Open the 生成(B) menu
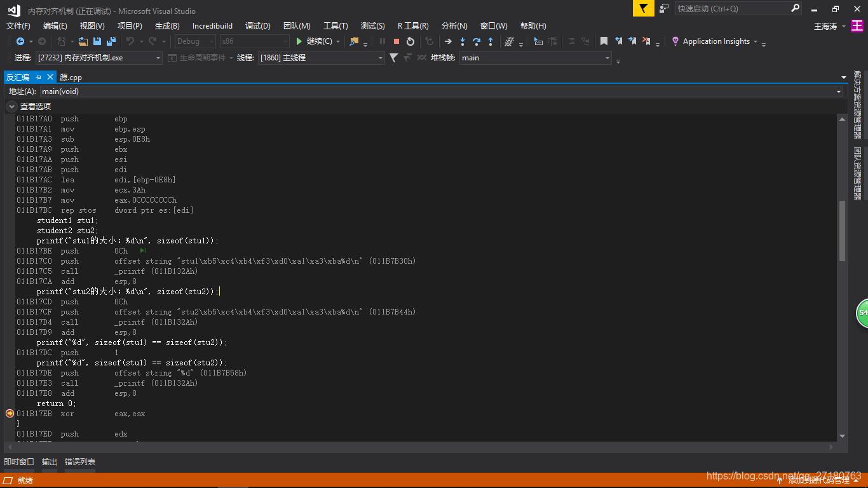The height and width of the screenshot is (488, 868). (x=167, y=26)
